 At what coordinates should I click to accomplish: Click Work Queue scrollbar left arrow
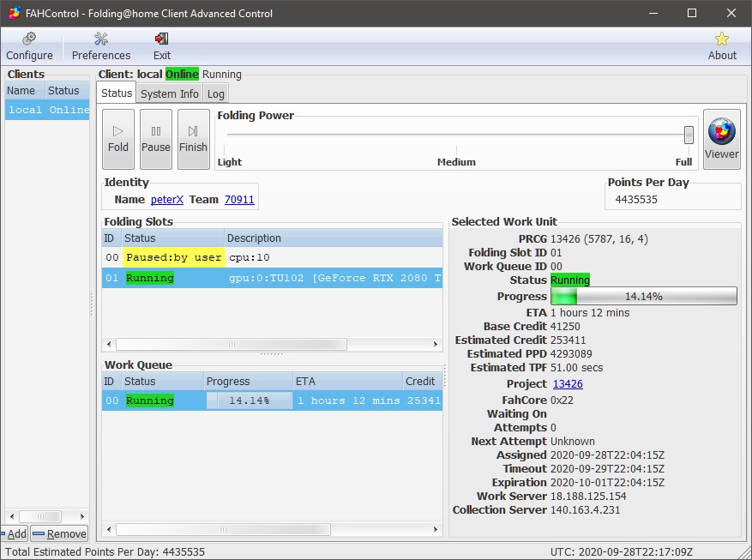click(x=109, y=529)
